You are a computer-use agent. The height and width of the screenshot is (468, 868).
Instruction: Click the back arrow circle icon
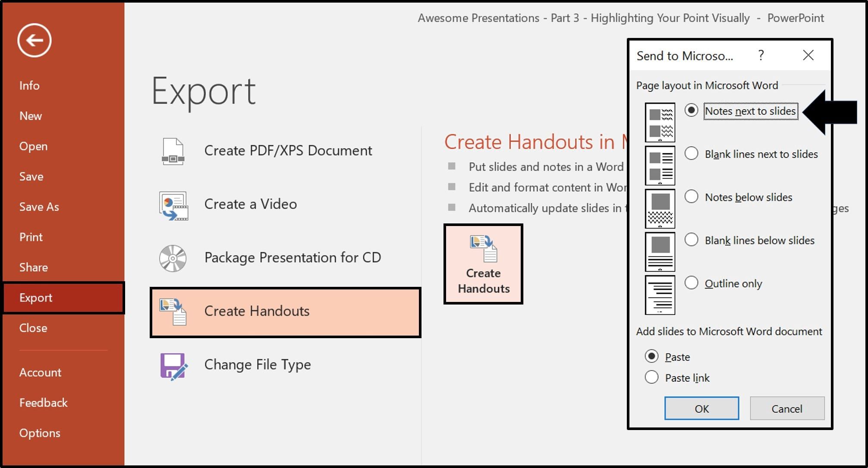pyautogui.click(x=35, y=41)
